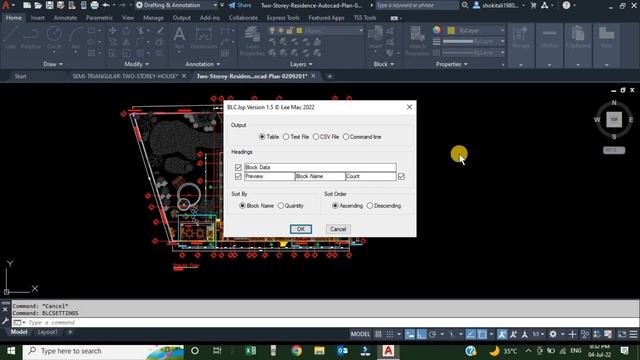640x360 pixels.
Task: Open the ByLayer object color dropdown
Action: pyautogui.click(x=502, y=31)
